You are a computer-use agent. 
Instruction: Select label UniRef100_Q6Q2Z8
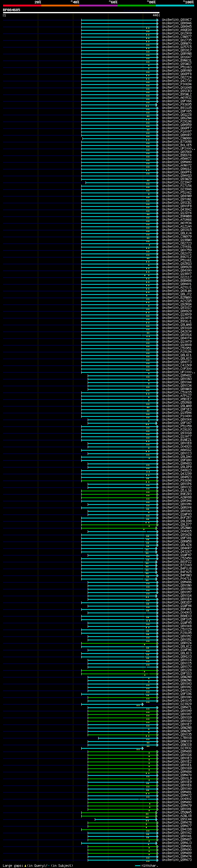pyautogui.click(x=176, y=115)
